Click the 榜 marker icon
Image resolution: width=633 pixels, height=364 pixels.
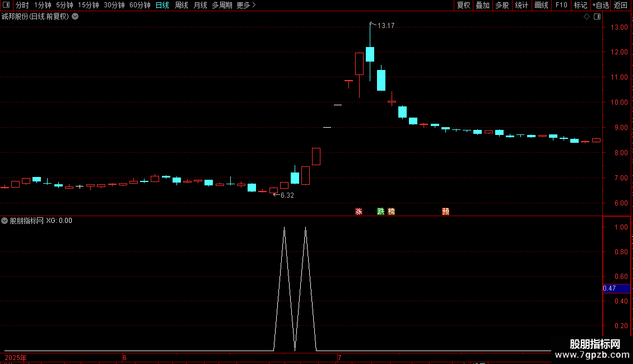(x=391, y=212)
